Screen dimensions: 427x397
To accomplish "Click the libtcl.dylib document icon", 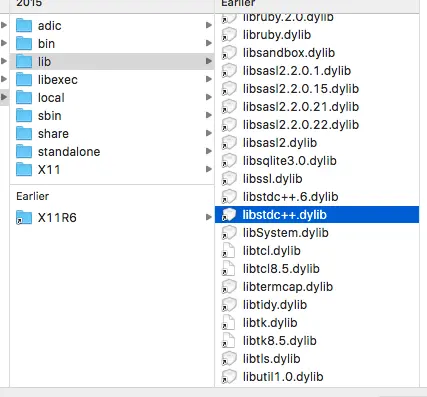I will pyautogui.click(x=228, y=251).
